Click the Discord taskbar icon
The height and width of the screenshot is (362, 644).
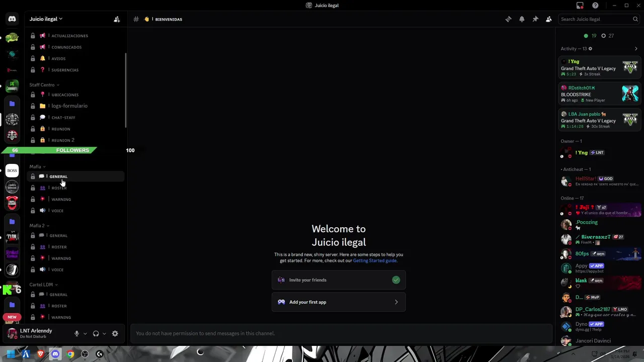pos(55,354)
